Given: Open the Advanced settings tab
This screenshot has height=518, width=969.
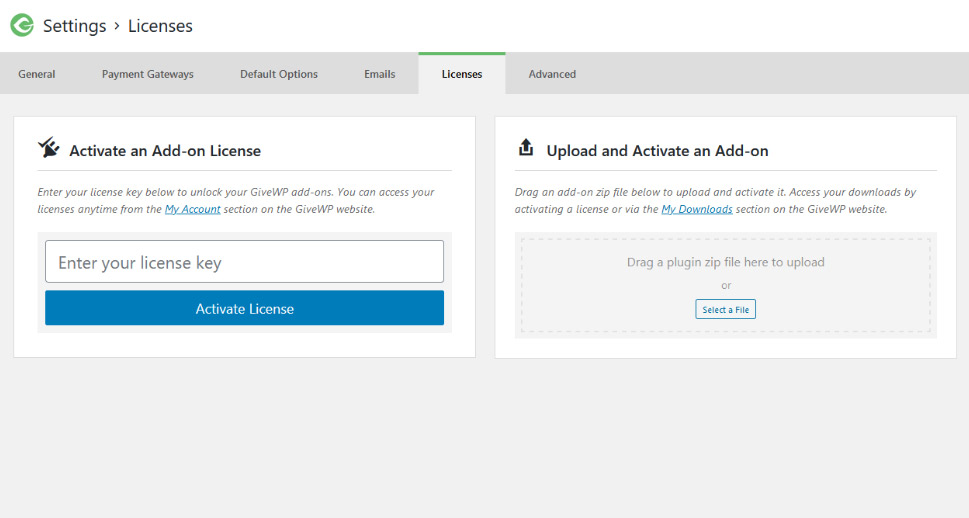Looking at the screenshot, I should pyautogui.click(x=552, y=74).
